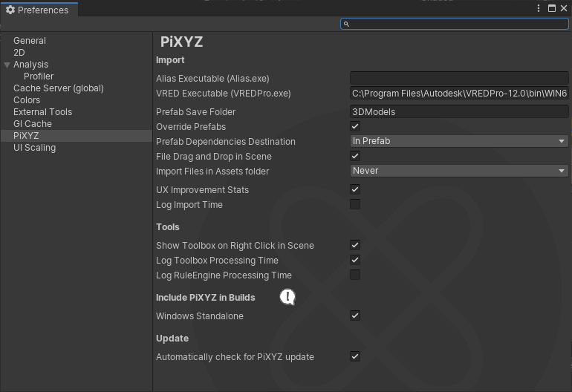This screenshot has height=392, width=572.
Task: Click the Log Import Time label
Action: pos(189,205)
